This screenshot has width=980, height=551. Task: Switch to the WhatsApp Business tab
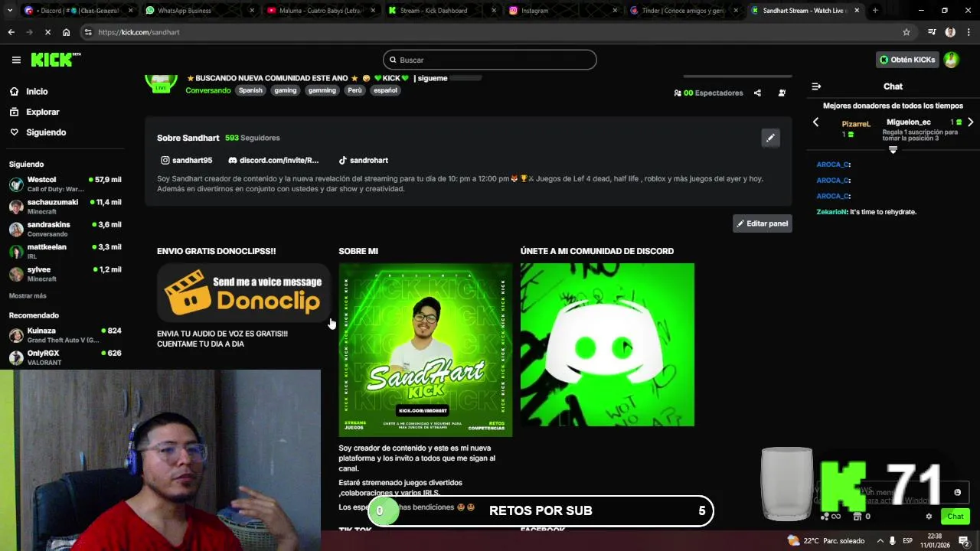pyautogui.click(x=201, y=11)
